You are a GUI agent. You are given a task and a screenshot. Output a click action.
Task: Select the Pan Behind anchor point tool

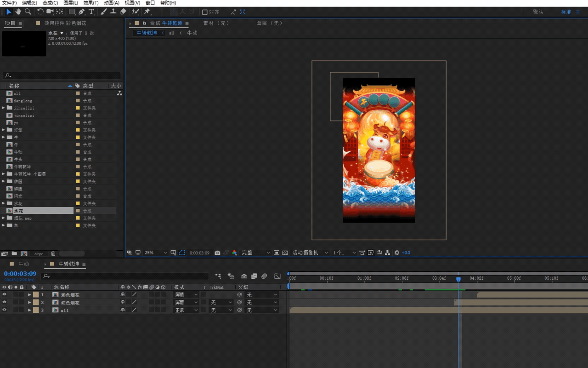60,12
